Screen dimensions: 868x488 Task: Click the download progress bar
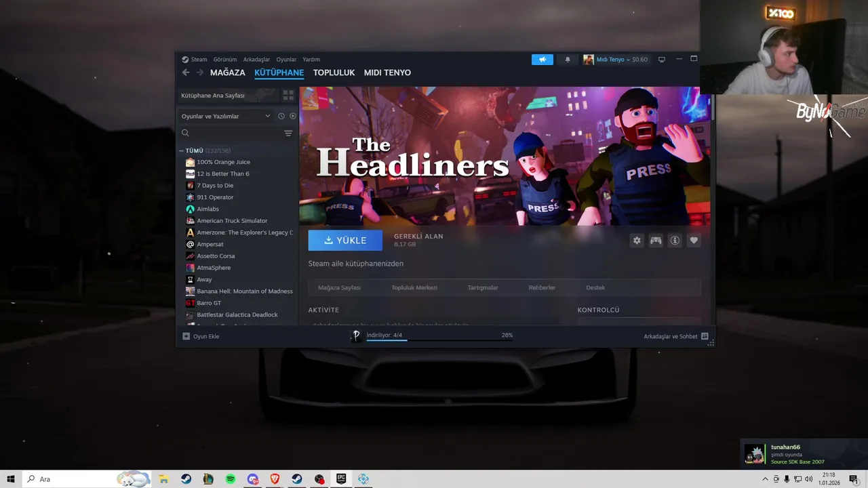(439, 340)
